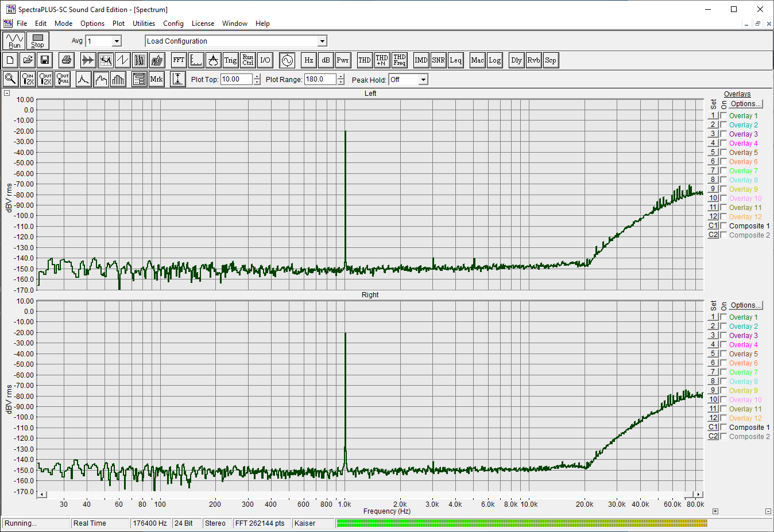The image size is (774, 532).
Task: Zoom in 2X with the magnifier icon
Action: tap(28, 79)
